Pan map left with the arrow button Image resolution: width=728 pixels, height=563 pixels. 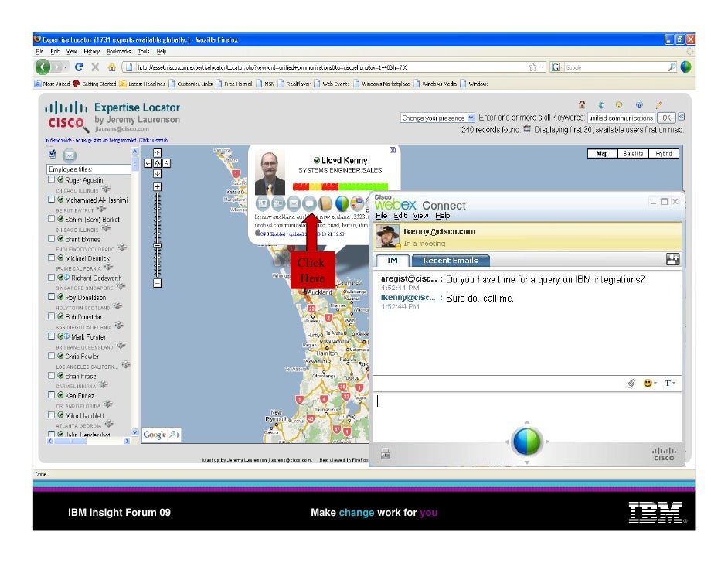point(148,163)
